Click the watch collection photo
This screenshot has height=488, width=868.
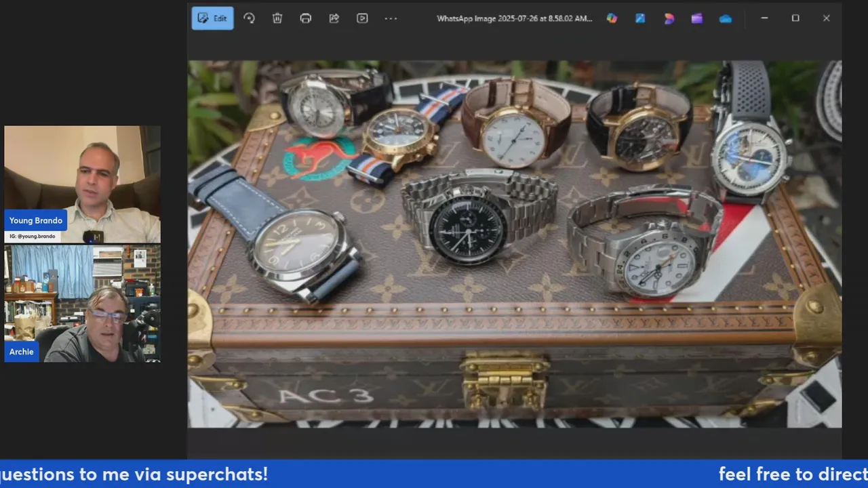click(x=515, y=244)
